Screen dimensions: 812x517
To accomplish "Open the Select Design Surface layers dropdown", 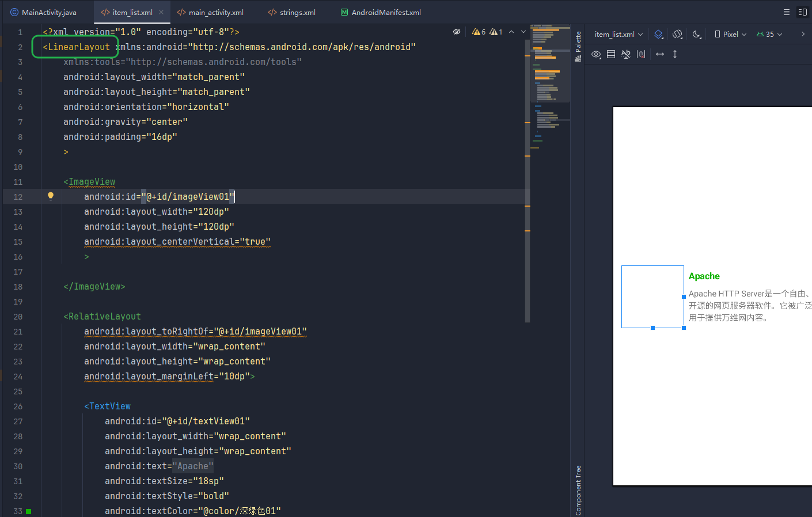I will coord(659,35).
